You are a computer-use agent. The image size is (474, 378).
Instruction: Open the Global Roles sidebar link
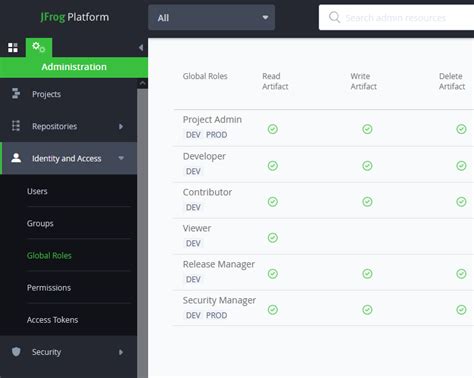[49, 255]
